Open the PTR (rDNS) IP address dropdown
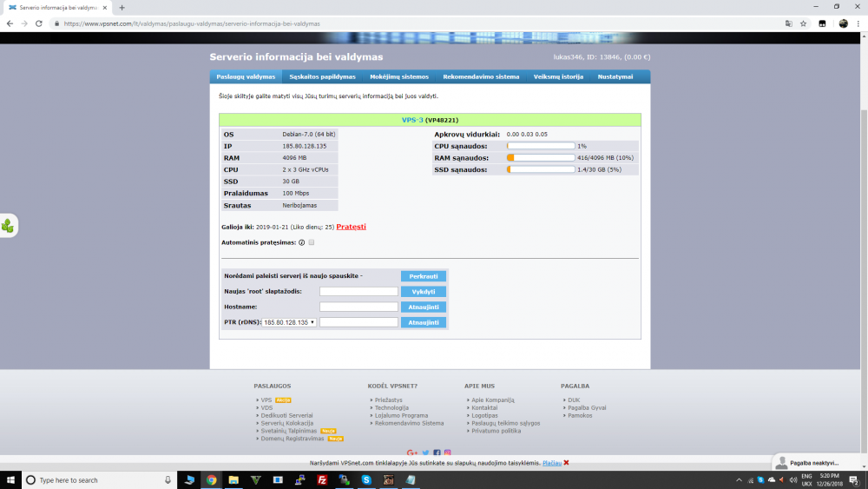This screenshot has height=489, width=868. (289, 322)
